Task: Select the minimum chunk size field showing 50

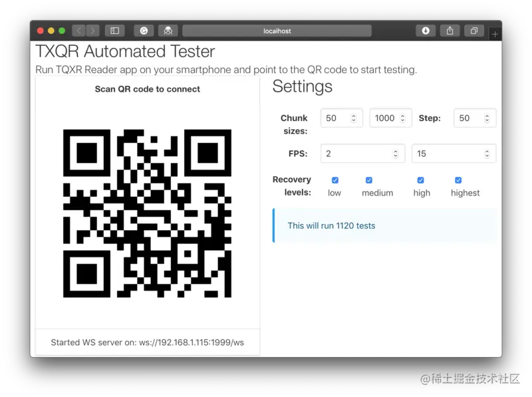Action: (x=342, y=118)
